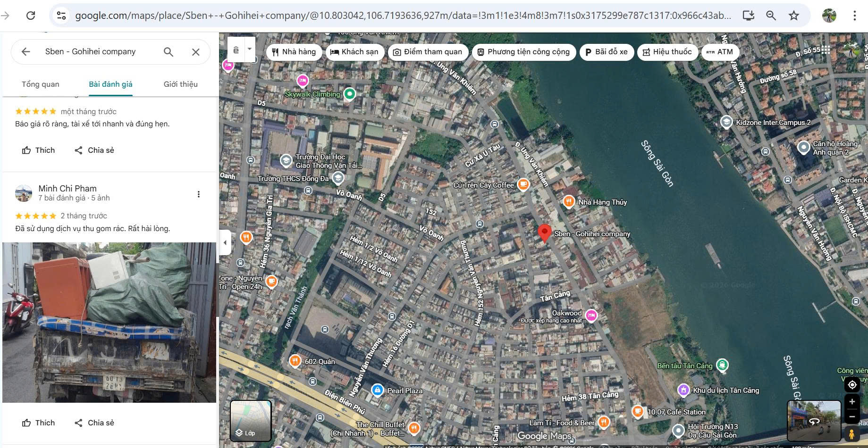868x448 pixels.
Task: Click the my location target icon
Action: pos(852,385)
